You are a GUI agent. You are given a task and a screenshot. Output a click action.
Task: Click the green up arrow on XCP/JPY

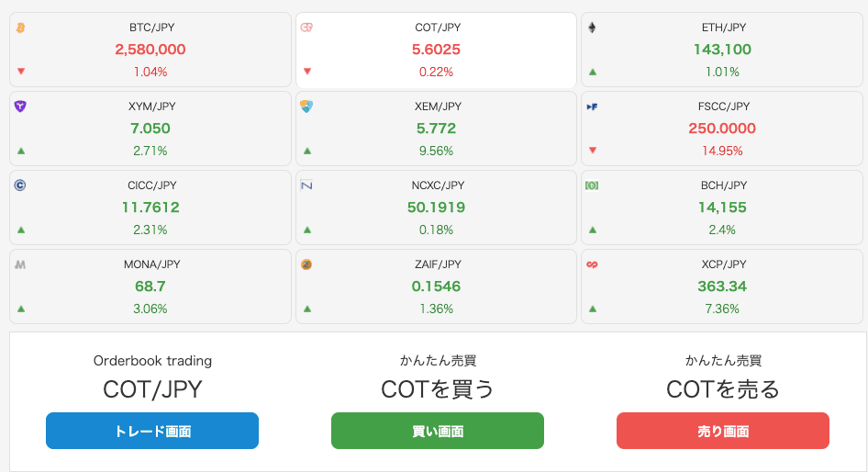pos(593,309)
